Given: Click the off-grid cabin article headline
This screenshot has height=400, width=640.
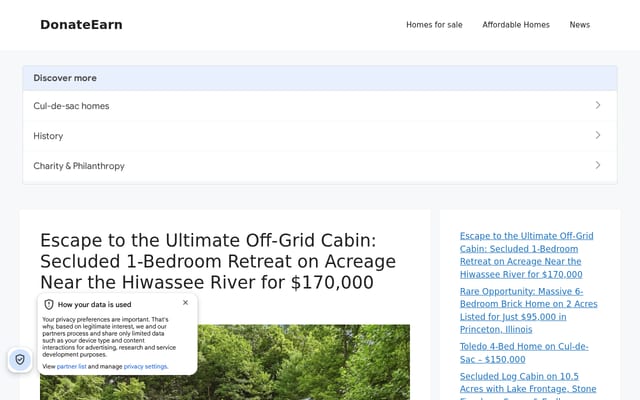Looking at the screenshot, I should [218, 261].
